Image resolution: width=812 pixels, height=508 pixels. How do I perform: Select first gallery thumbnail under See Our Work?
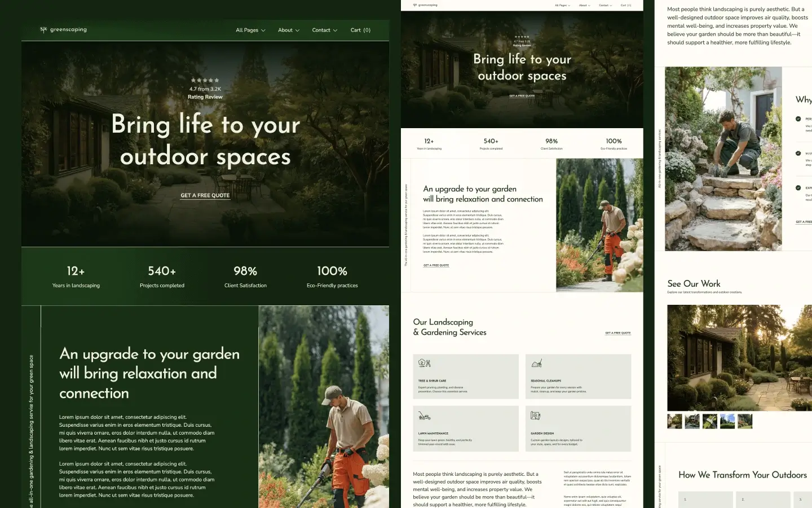(x=675, y=421)
